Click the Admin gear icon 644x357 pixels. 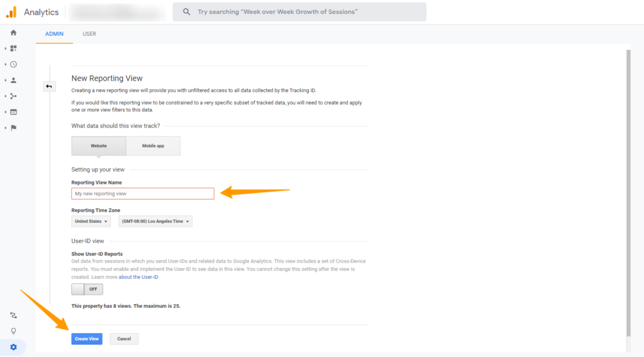[14, 347]
